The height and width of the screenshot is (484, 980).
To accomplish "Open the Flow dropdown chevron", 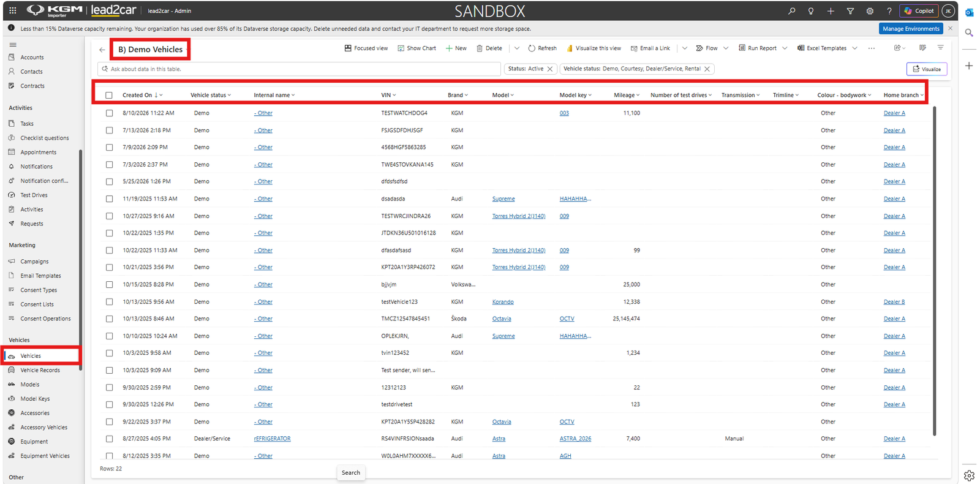I will [726, 48].
